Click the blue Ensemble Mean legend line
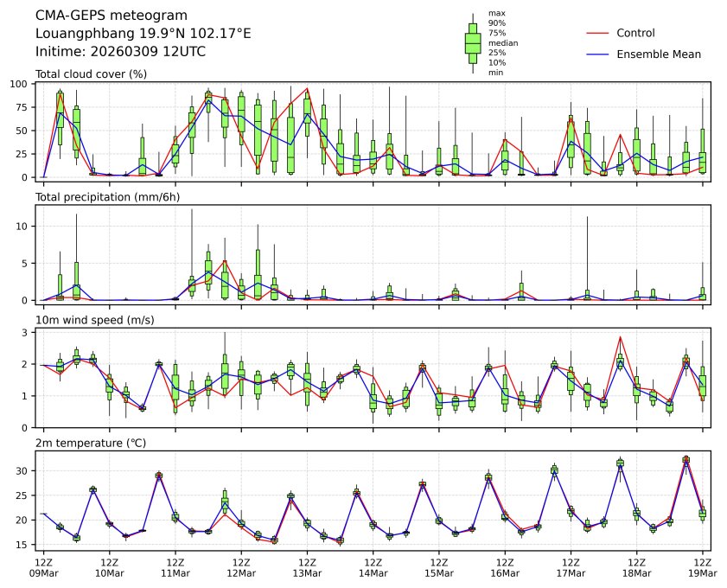The image size is (727, 588). tap(598, 54)
